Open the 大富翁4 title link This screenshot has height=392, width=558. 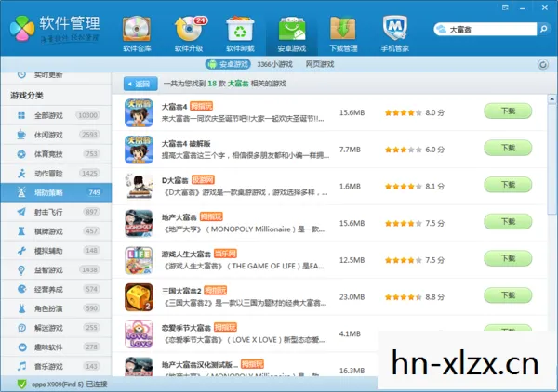[x=175, y=107]
